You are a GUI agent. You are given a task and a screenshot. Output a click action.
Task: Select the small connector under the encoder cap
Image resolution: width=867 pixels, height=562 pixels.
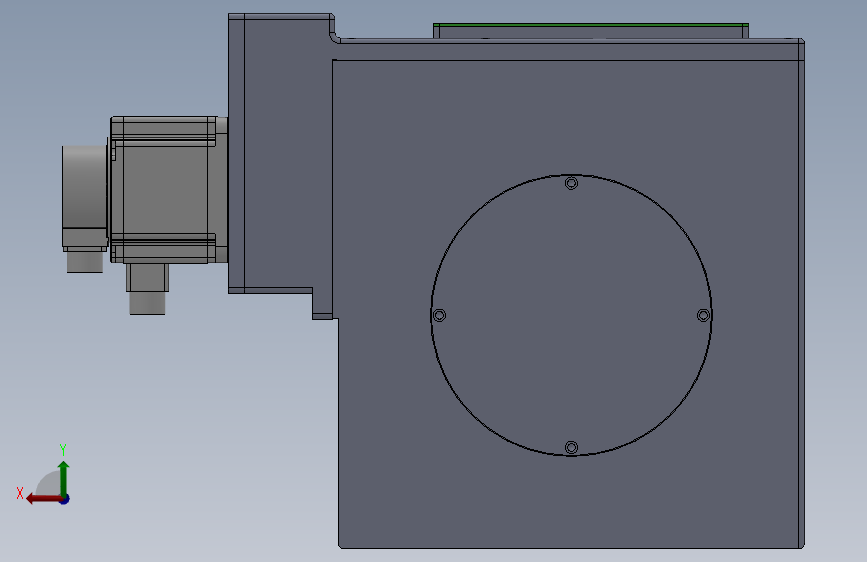85,259
